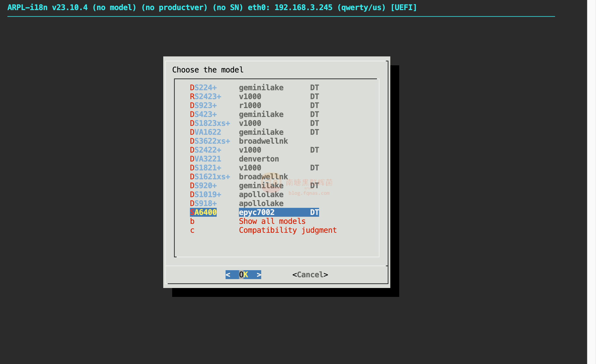Image resolution: width=596 pixels, height=364 pixels.
Task: Click the Cancel button
Action: click(x=310, y=275)
